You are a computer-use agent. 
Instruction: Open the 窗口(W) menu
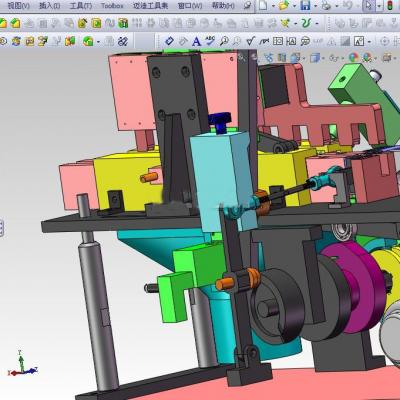[x=190, y=6]
